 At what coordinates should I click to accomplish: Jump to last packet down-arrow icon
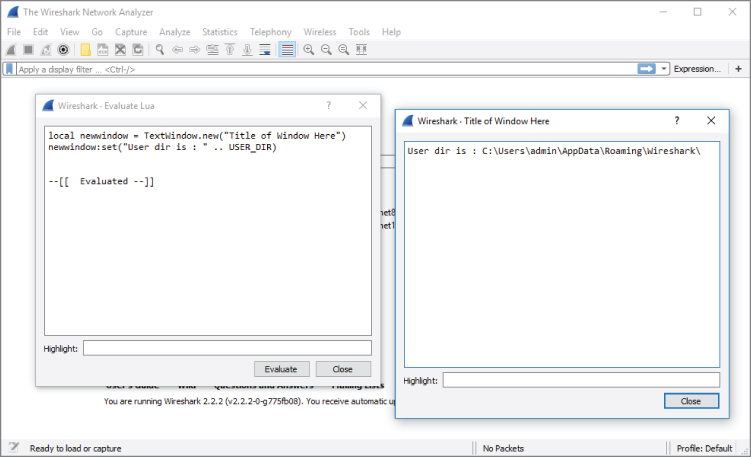coord(247,49)
